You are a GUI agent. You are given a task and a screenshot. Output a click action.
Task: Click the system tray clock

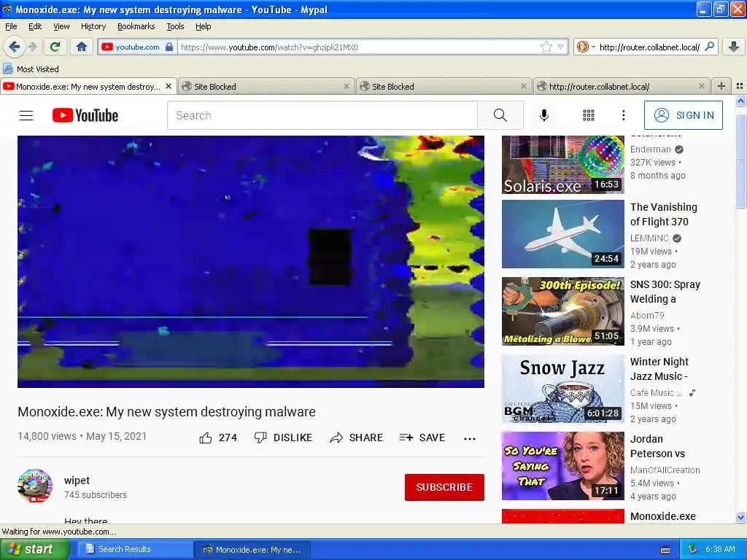point(720,549)
